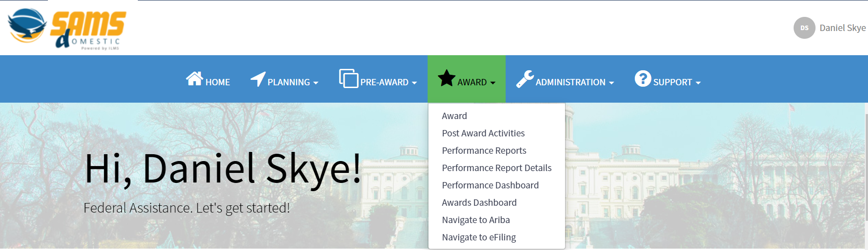Expand the Pre-Award dropdown caret
868x250 pixels.
(x=414, y=83)
